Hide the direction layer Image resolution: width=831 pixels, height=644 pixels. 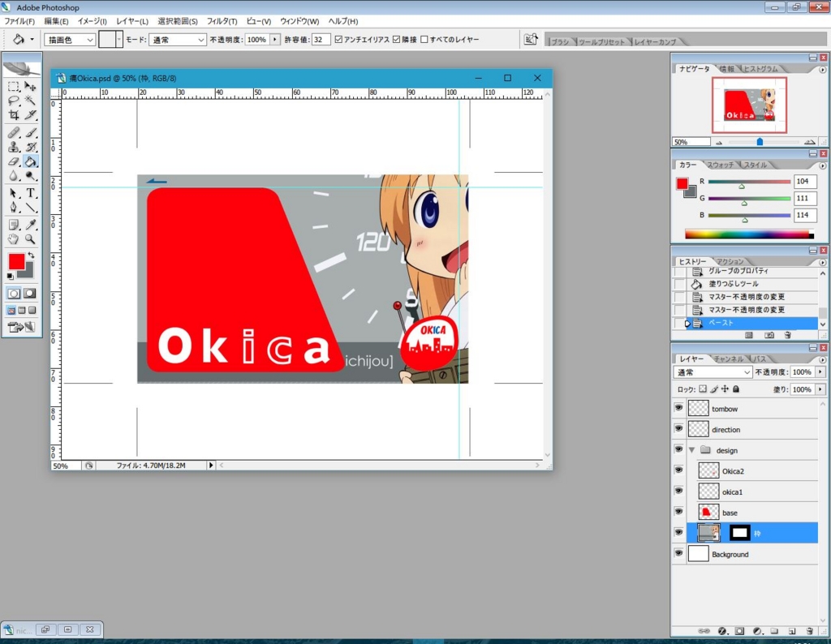678,428
